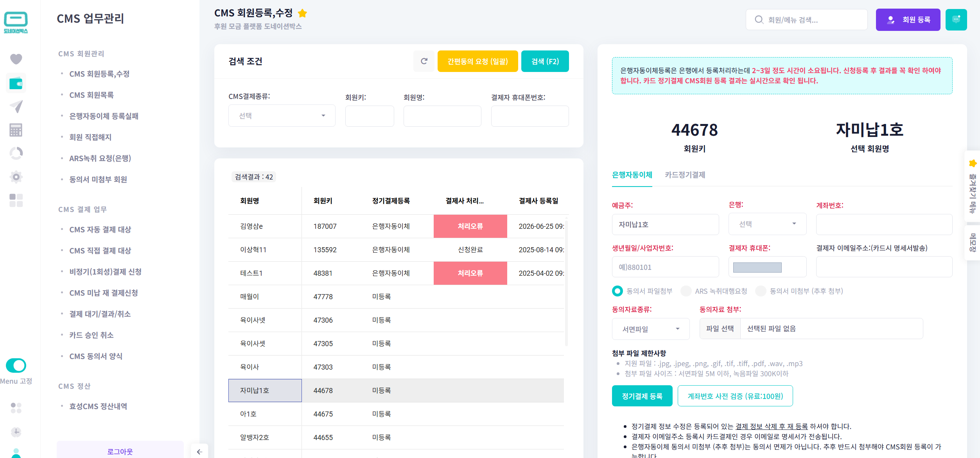Open 동의서 미첨부 회원 menu item

coord(98,180)
